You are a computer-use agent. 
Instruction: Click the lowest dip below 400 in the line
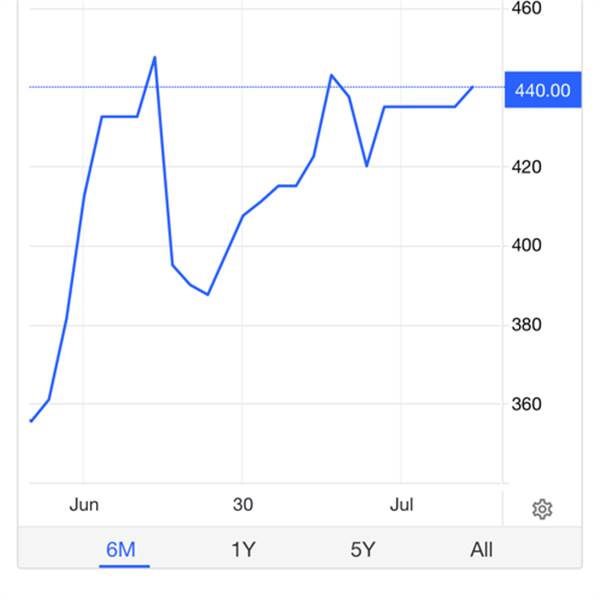[x=208, y=294]
